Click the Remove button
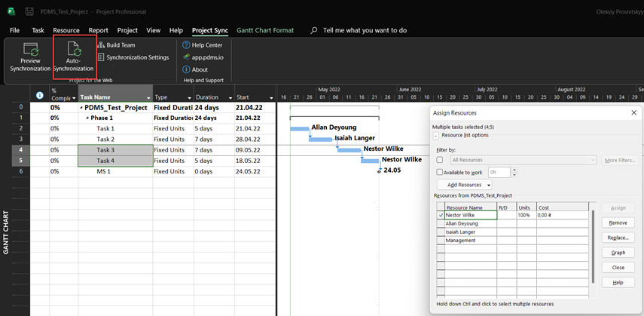644x316 pixels. click(618, 222)
